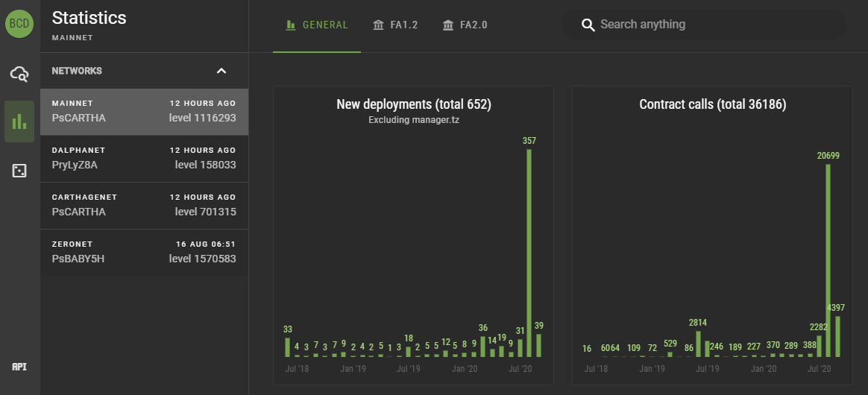
Task: Pick the Zeronet PsBABY5H network
Action: [144, 253]
